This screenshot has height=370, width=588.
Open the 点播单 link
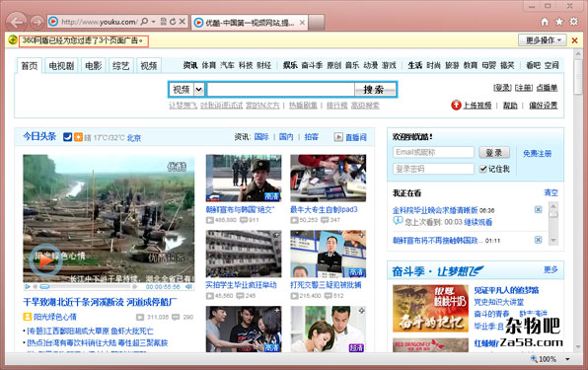coord(547,88)
